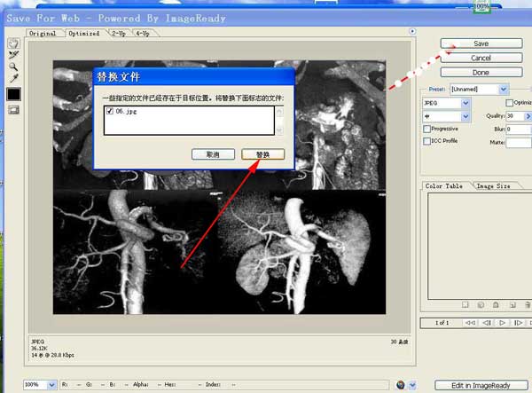
Task: Open the Preset [Unnamed] dropdown
Action: [x=503, y=90]
